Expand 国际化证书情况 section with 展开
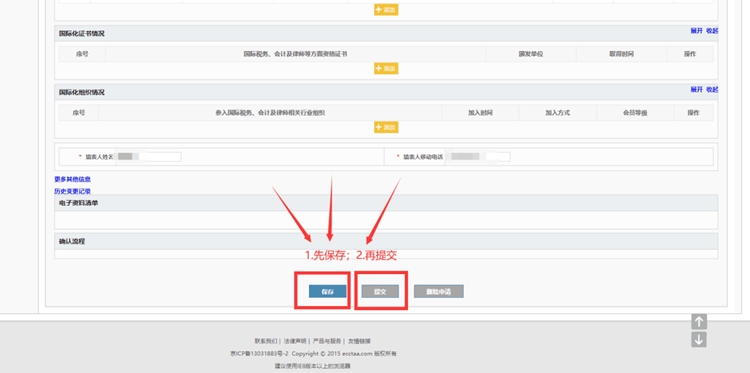 (x=696, y=31)
